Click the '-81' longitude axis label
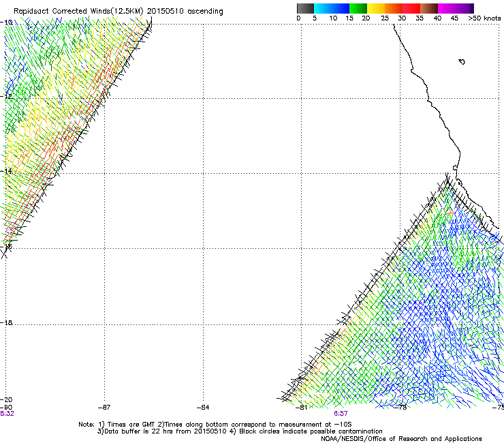This screenshot has height=443, width=504. (x=302, y=408)
